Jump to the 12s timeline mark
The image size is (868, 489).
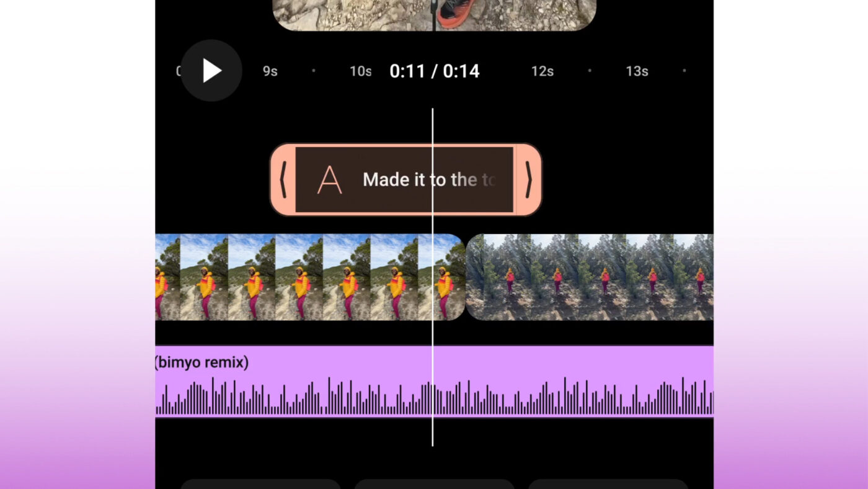[542, 71]
